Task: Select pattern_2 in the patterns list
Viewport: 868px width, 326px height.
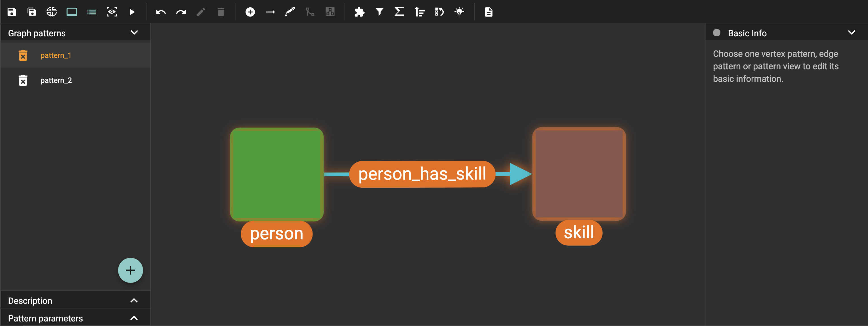Action: point(56,80)
